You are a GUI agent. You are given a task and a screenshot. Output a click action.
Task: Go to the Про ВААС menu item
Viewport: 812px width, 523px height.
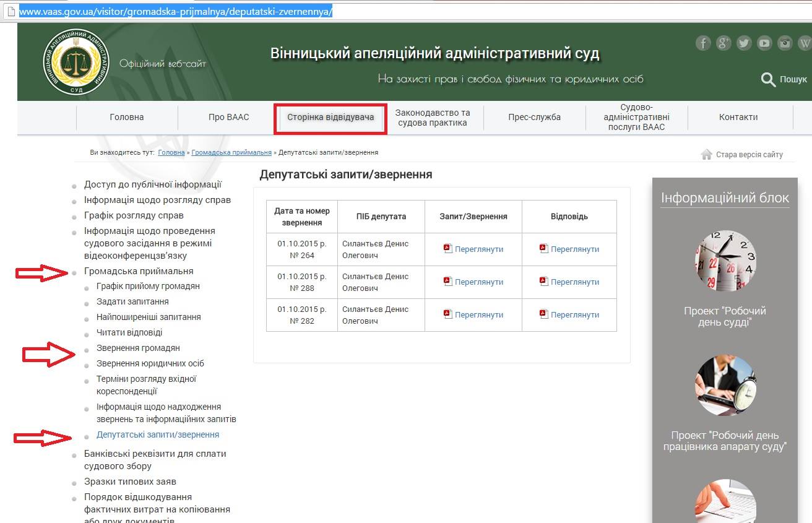(228, 118)
